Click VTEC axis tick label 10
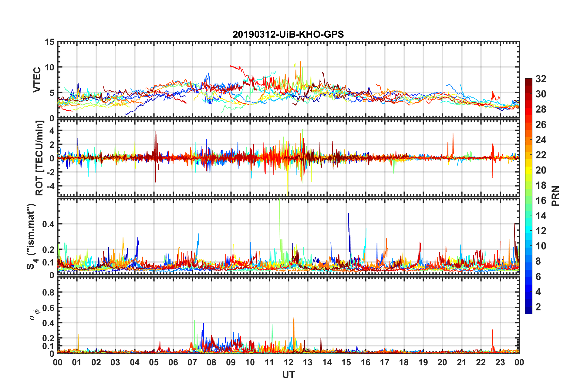The width and height of the screenshot is (577, 392). (x=49, y=67)
